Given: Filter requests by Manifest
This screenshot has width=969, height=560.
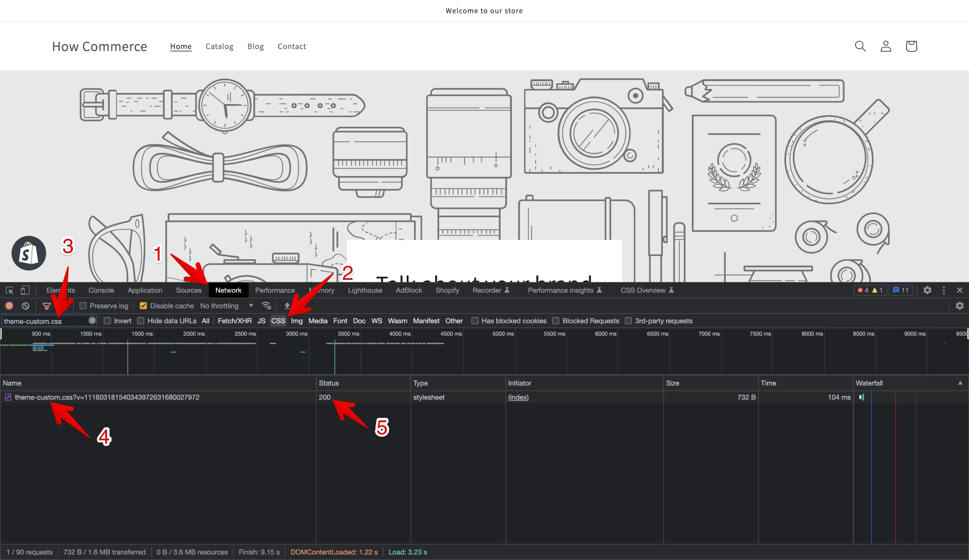Looking at the screenshot, I should coord(426,321).
